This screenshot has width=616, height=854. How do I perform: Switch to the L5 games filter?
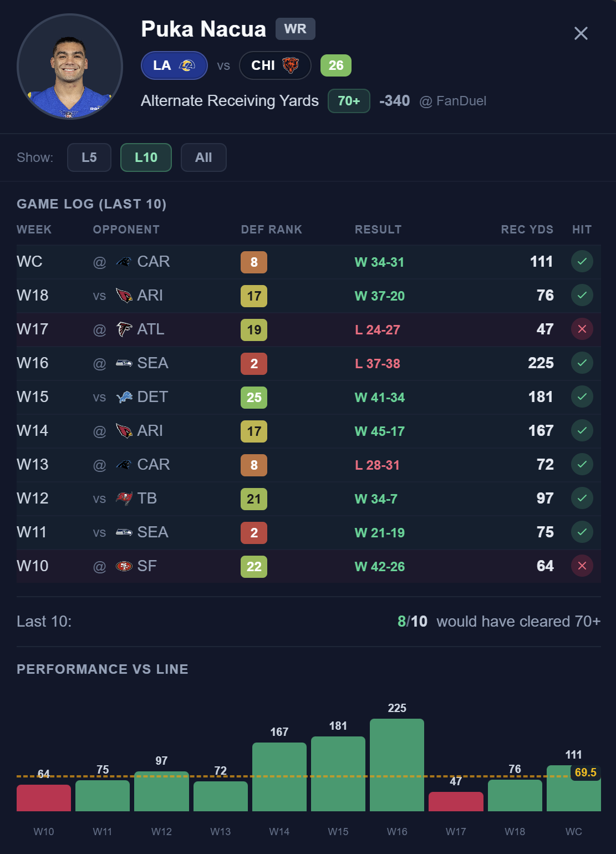(x=89, y=157)
